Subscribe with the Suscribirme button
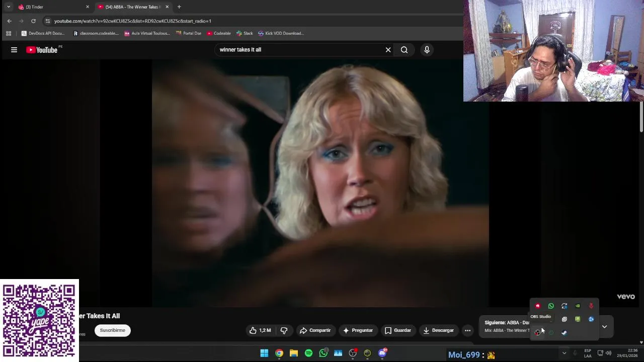The image size is (644, 362). (x=112, y=330)
